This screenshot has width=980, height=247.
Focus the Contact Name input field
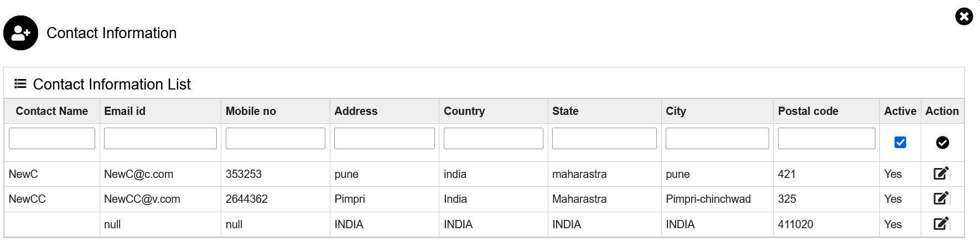click(x=52, y=138)
